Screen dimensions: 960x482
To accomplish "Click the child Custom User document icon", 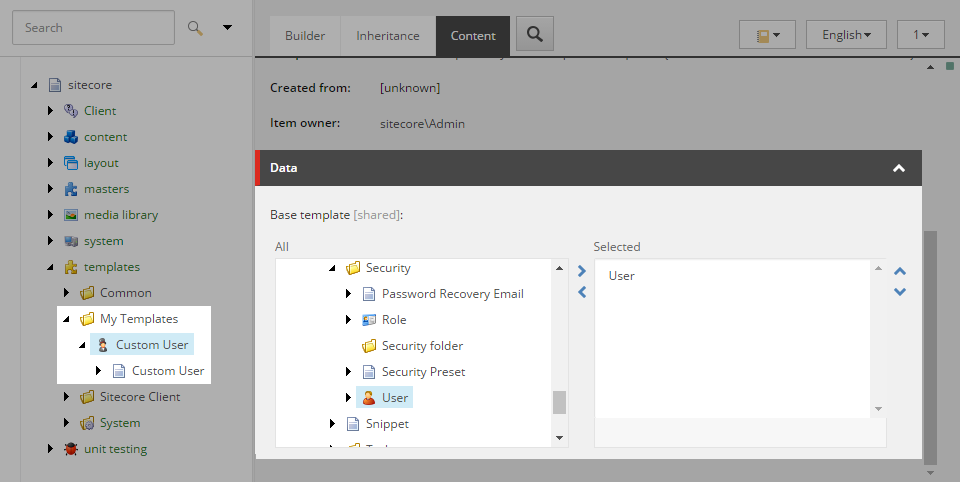I will pos(119,371).
